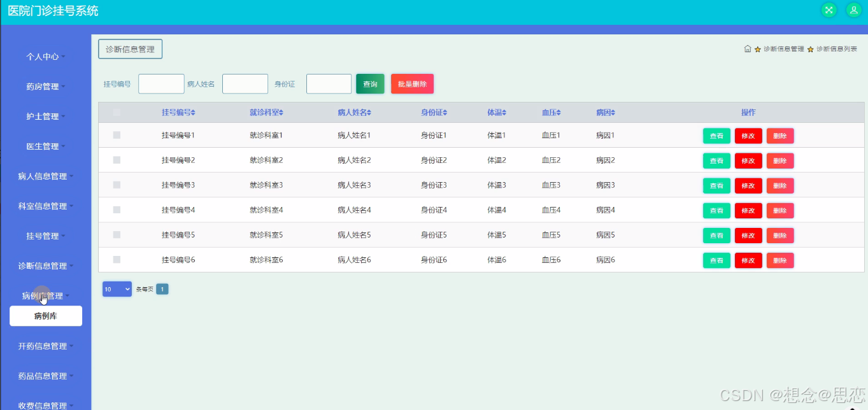Check the row checkbox for 挂号编号6
The width and height of the screenshot is (868, 410).
[117, 259]
